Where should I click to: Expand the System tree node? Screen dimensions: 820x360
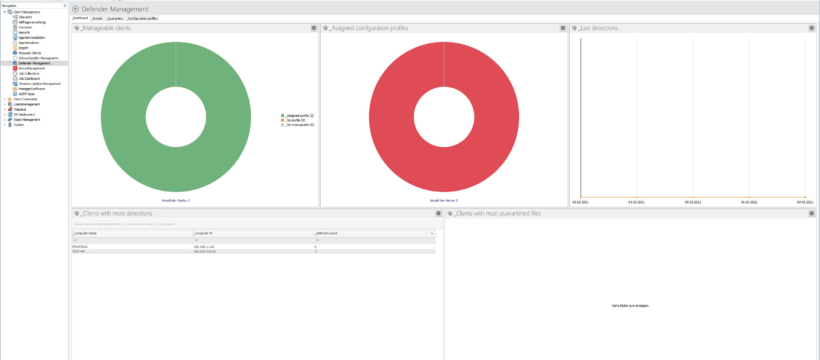coord(5,125)
